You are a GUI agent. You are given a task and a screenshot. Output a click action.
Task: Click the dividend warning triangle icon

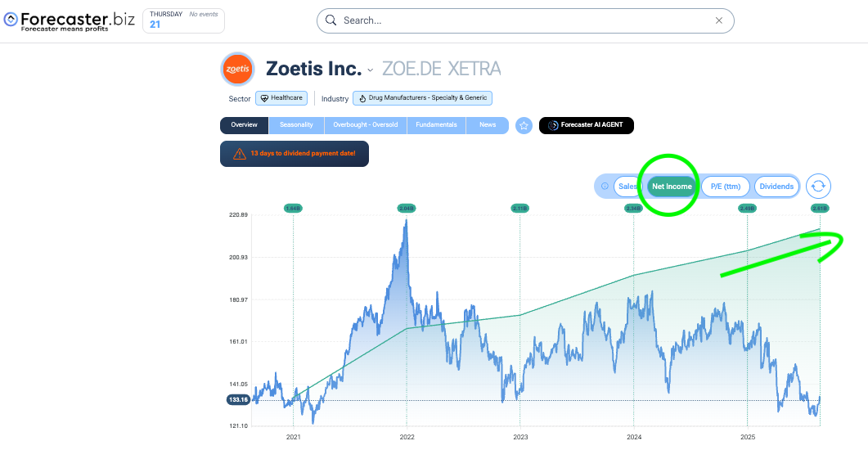[239, 154]
